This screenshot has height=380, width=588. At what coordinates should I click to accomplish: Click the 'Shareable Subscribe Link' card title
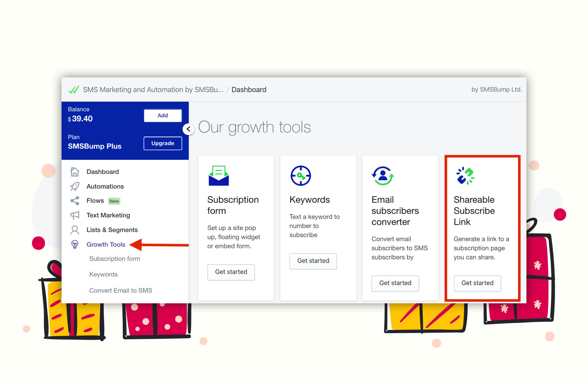474,211
